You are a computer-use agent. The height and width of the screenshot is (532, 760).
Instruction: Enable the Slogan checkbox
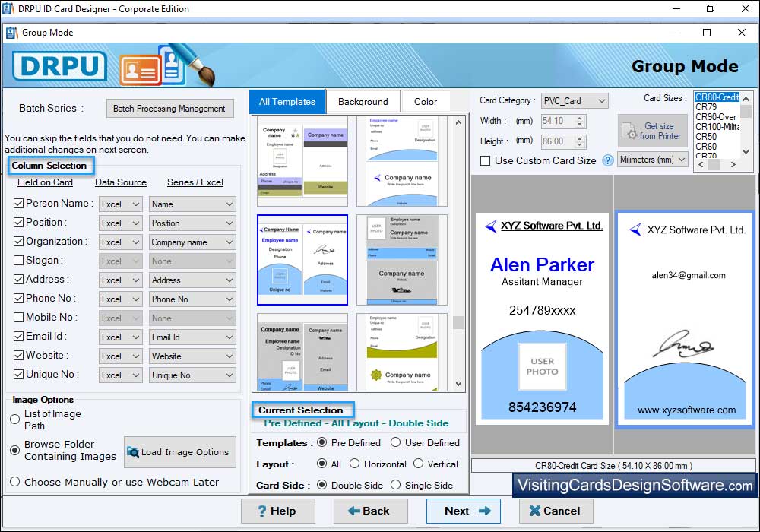[x=18, y=260]
